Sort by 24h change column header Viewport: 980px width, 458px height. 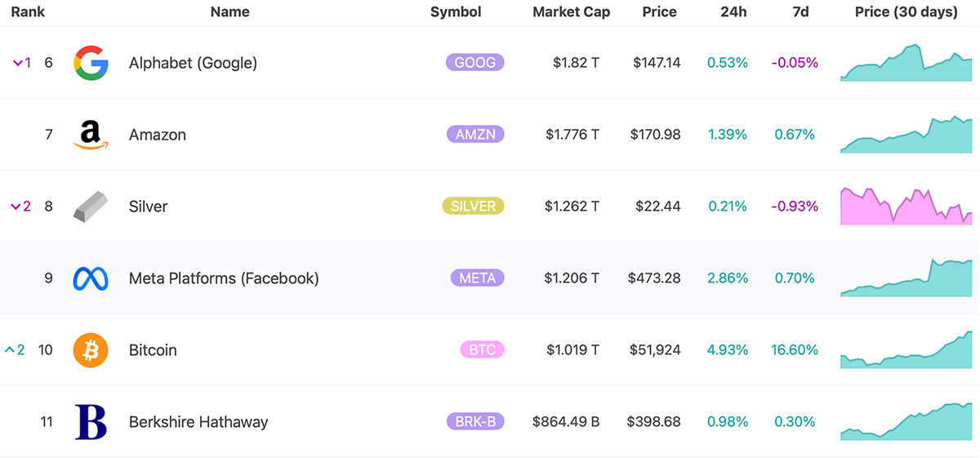[x=733, y=12]
